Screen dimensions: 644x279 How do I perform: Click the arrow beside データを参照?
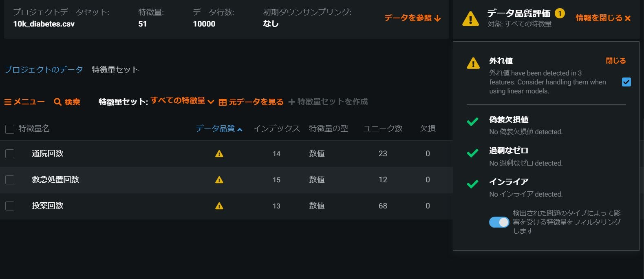pos(438,19)
